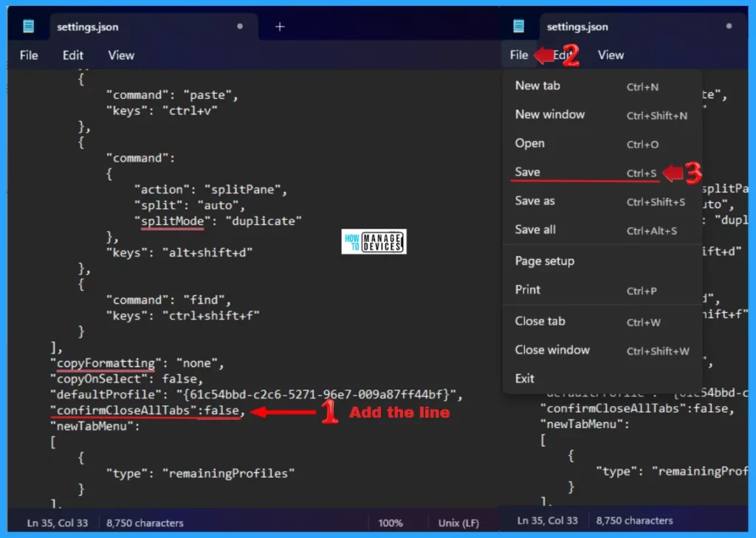
Task: Choose Page setup from File menu
Action: 602,261
